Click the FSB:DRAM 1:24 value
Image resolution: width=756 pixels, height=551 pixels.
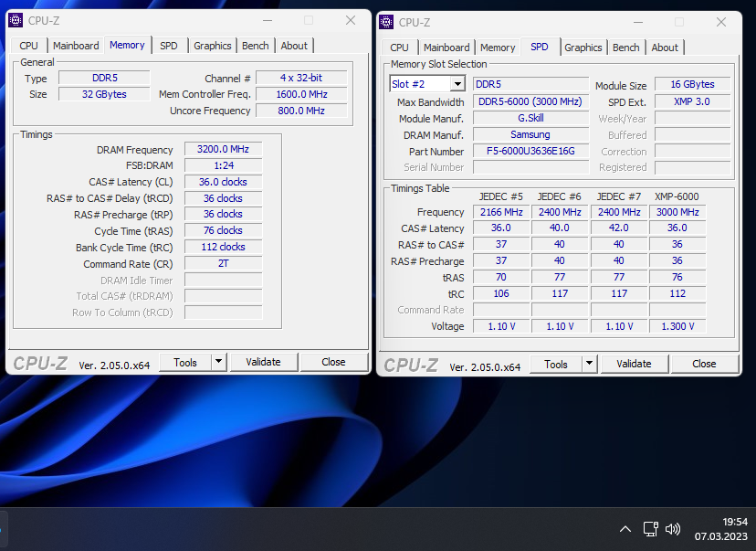pyautogui.click(x=223, y=165)
